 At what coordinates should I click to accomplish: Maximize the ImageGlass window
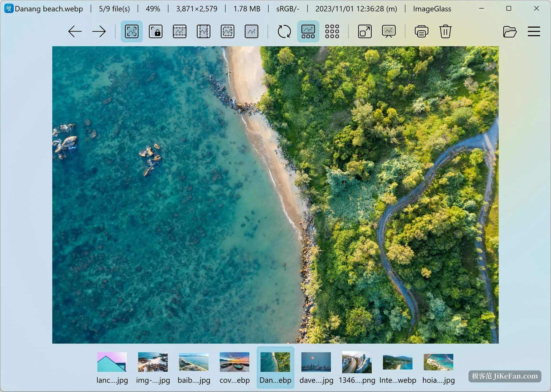click(x=509, y=8)
